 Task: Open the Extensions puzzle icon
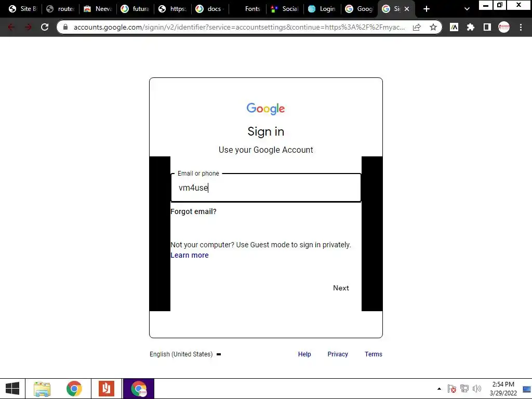pos(470,27)
